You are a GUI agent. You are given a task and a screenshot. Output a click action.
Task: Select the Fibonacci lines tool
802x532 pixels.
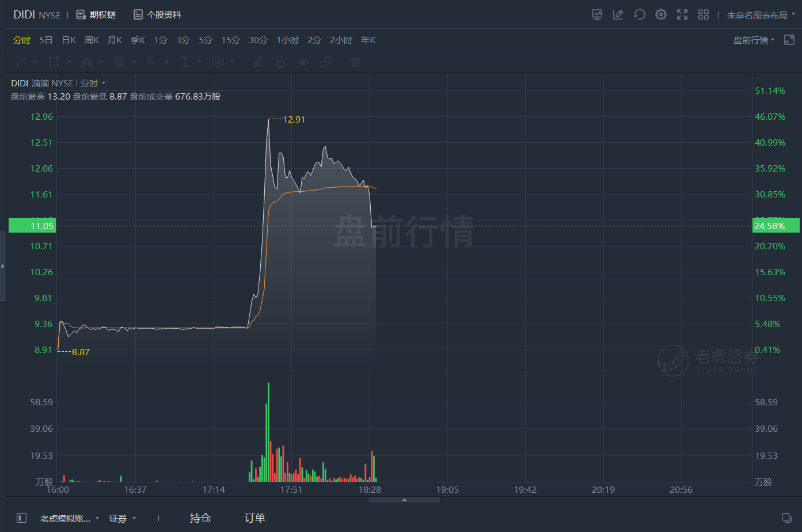[x=119, y=62]
